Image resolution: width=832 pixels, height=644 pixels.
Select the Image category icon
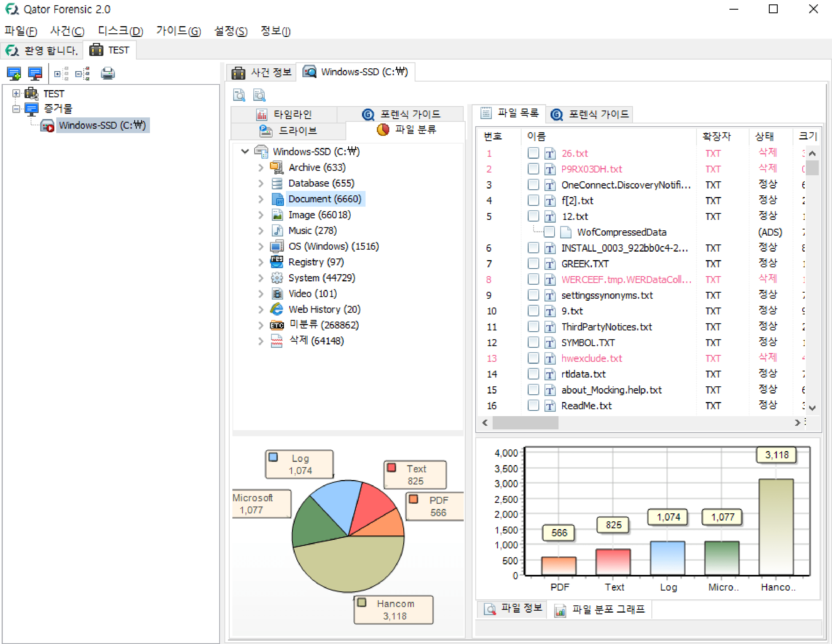(277, 215)
